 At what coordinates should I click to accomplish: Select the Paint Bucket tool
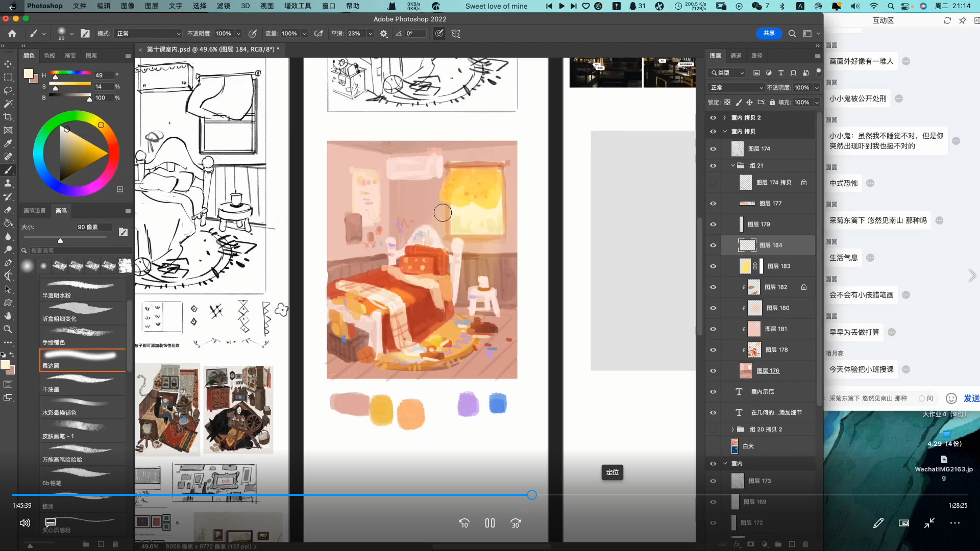click(x=8, y=223)
